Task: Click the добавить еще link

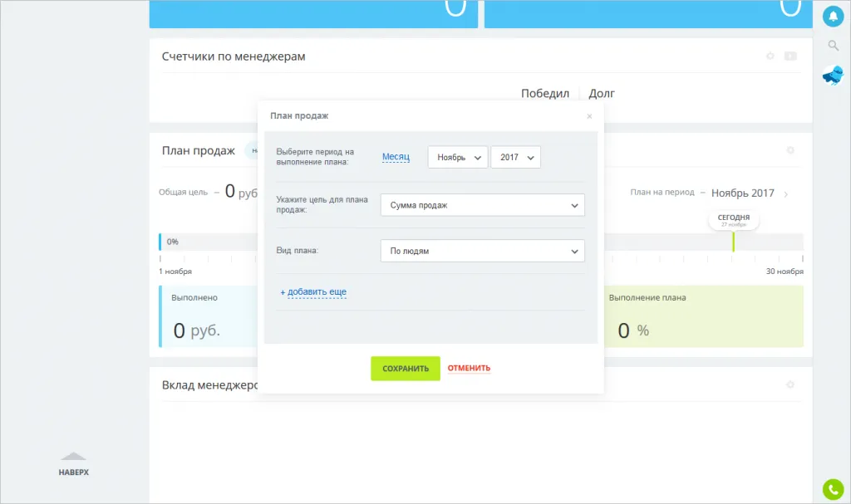Action: tap(313, 292)
